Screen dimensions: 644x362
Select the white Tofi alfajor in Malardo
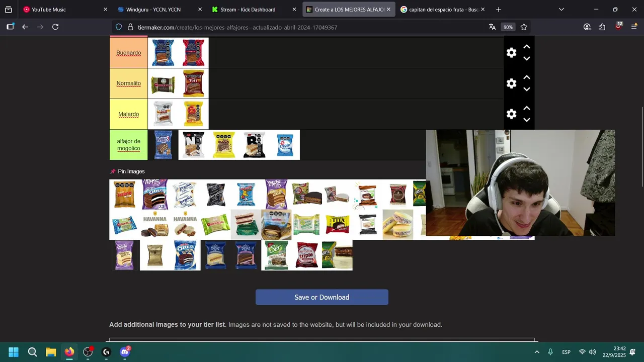coord(163,114)
